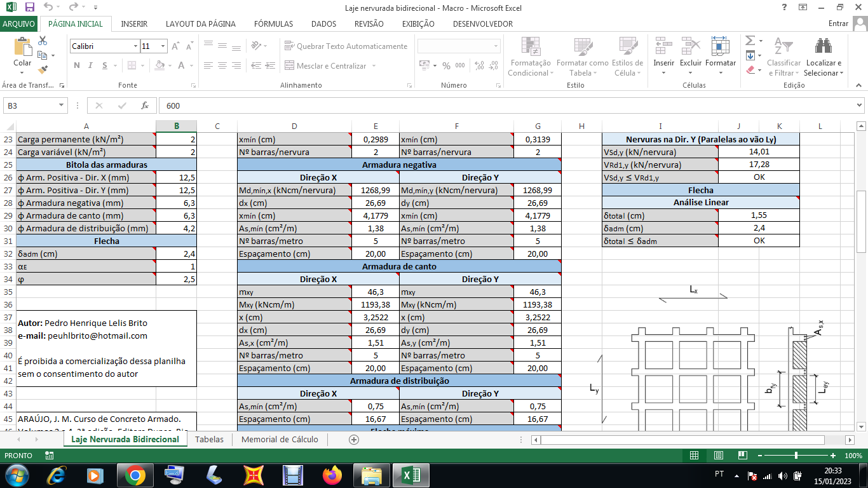Click the cell borders icon

pyautogui.click(x=132, y=65)
